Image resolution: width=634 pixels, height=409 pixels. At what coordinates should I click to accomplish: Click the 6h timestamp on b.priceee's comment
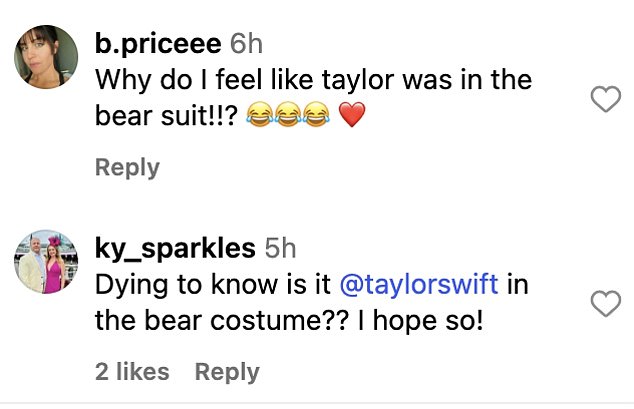click(x=247, y=44)
